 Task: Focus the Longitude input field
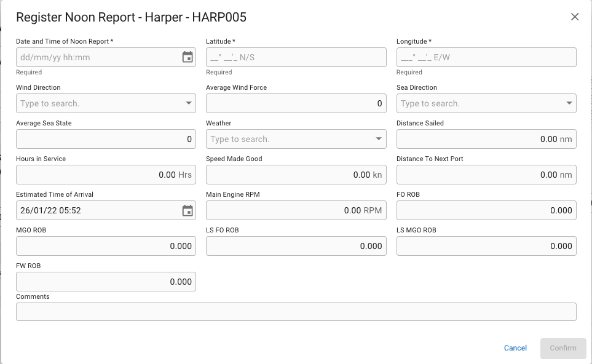[486, 58]
